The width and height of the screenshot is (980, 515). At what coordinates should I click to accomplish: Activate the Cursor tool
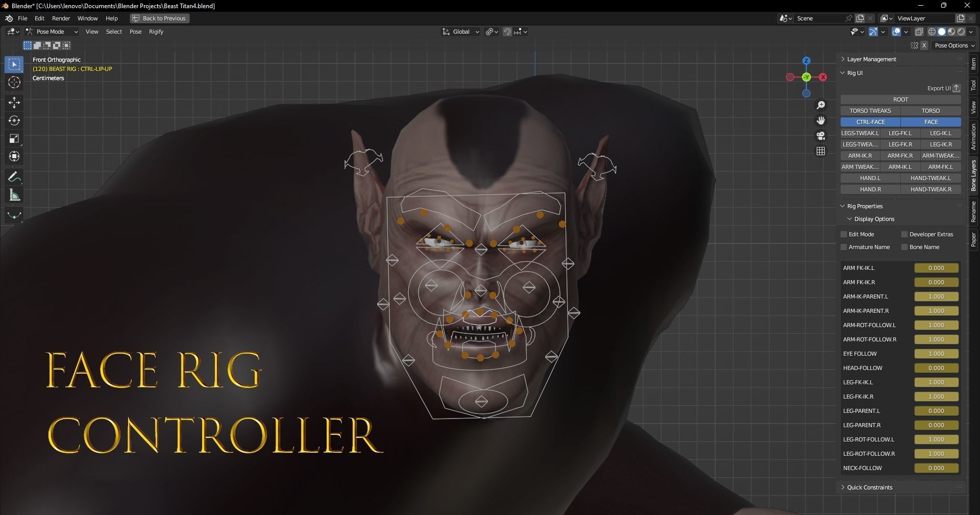pos(14,82)
